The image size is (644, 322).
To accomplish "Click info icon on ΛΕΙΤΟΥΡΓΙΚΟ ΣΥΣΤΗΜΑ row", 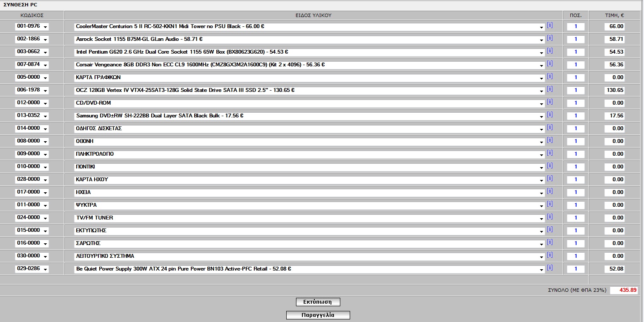I will pos(550,255).
